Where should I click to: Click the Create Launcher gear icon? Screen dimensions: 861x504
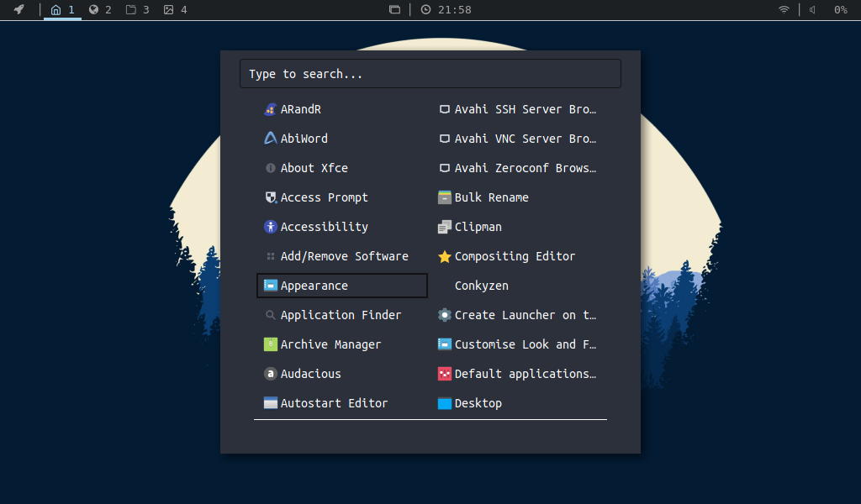tap(444, 315)
